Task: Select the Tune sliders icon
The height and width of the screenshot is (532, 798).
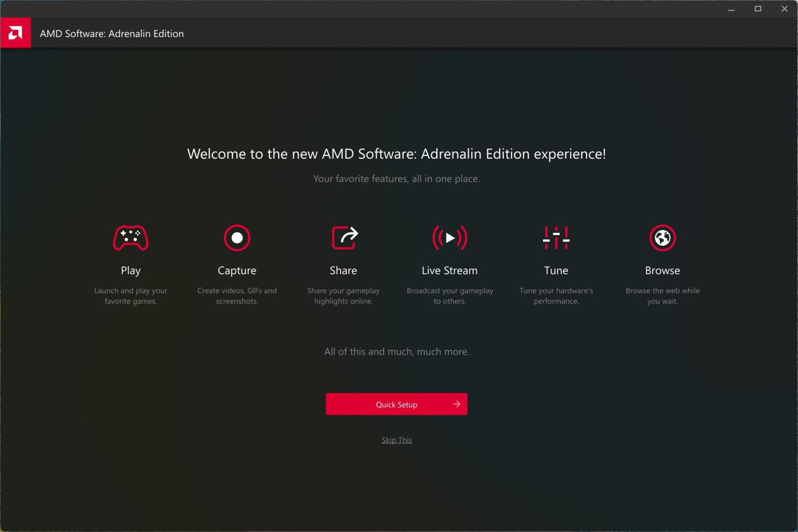Action: point(556,238)
